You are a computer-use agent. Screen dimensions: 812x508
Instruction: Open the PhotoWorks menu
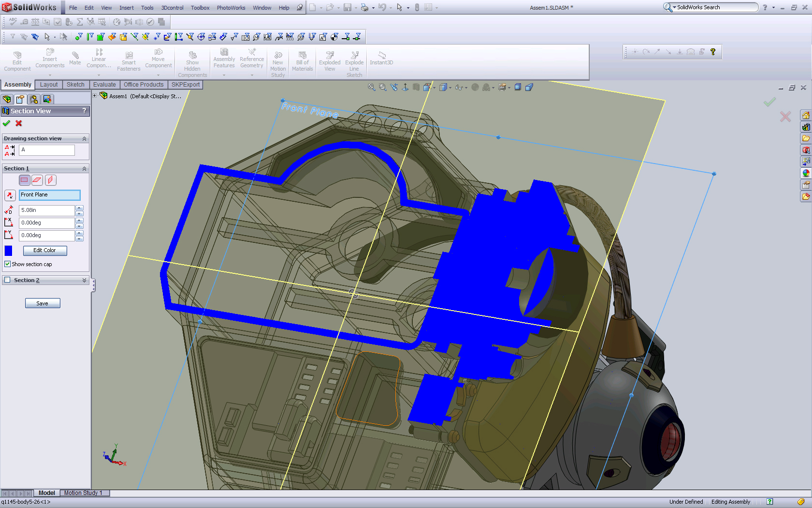tap(231, 8)
